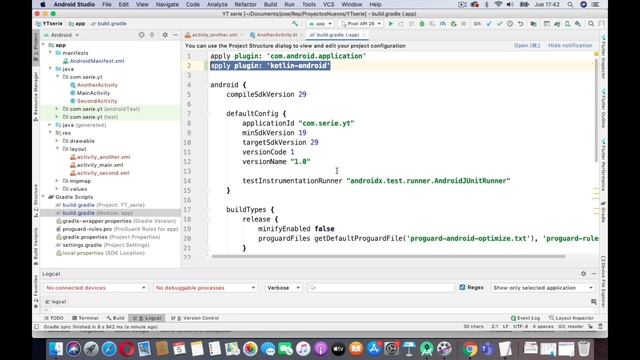This screenshot has width=640, height=360.
Task: Switch to the AnotherActivity.kt editor tab
Action: click(x=276, y=35)
